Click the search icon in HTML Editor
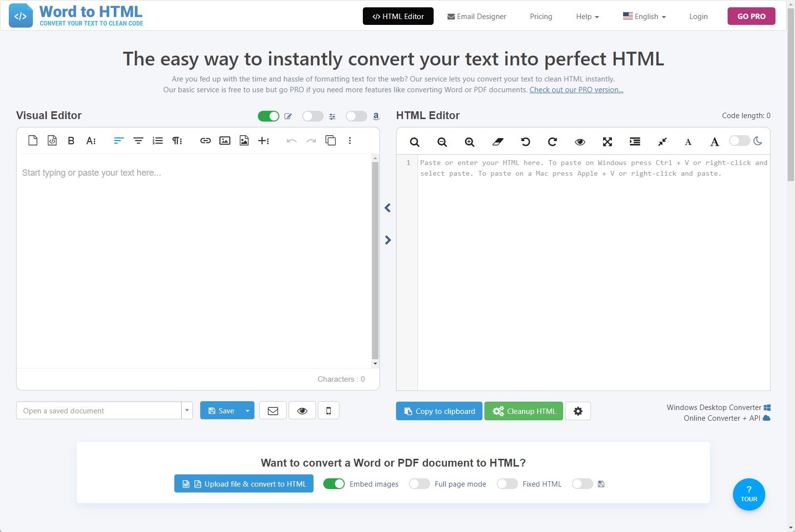Image resolution: width=795 pixels, height=532 pixels. point(415,142)
